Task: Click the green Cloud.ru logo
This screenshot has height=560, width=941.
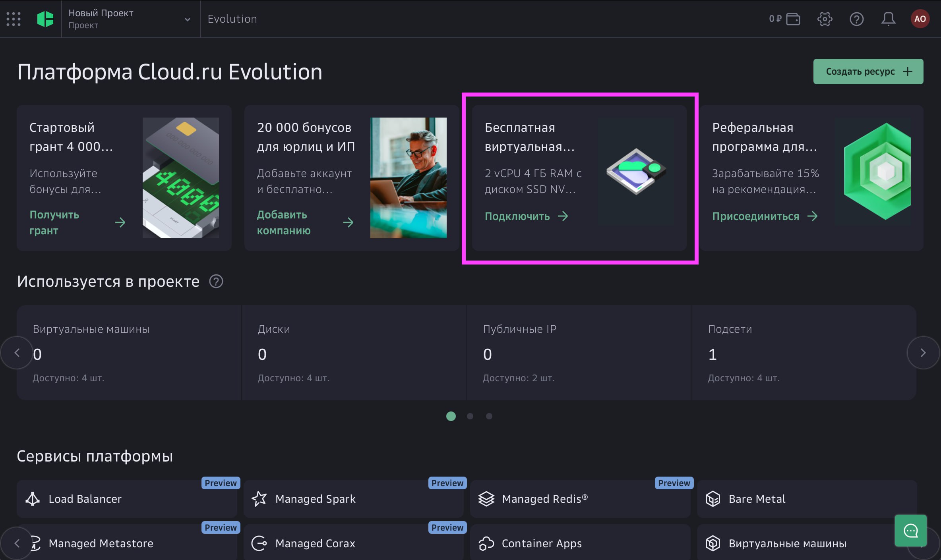Action: [45, 19]
